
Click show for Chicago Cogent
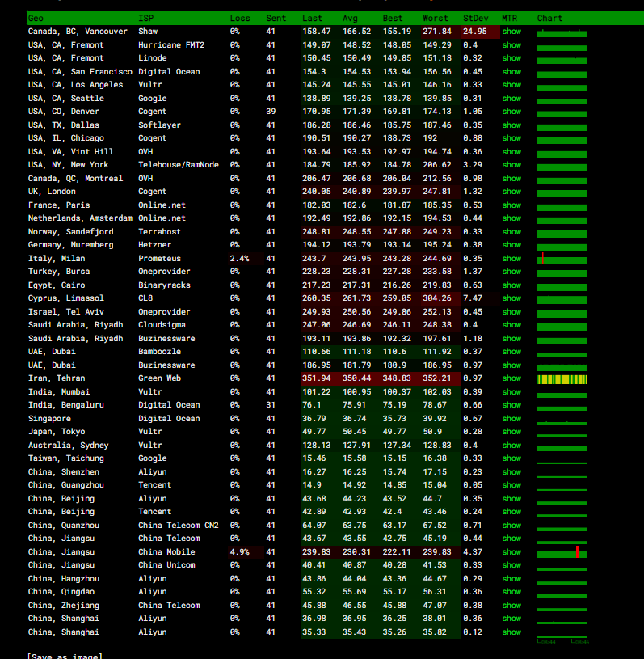click(511, 138)
